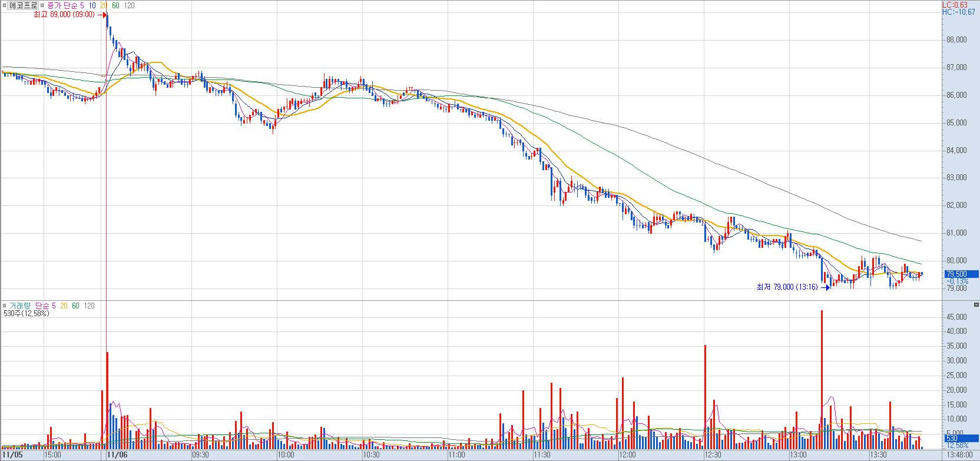The height and width of the screenshot is (461, 980).
Task: Click the 12:00 label on the time axis
Action: 627,455
